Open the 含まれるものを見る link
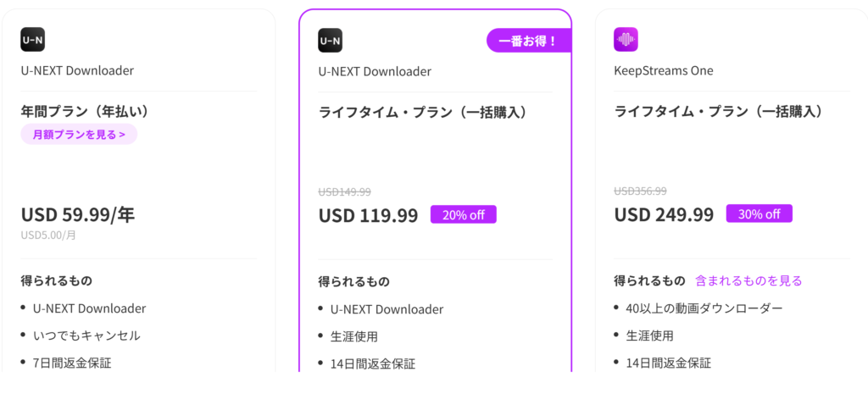The image size is (868, 394). click(748, 280)
